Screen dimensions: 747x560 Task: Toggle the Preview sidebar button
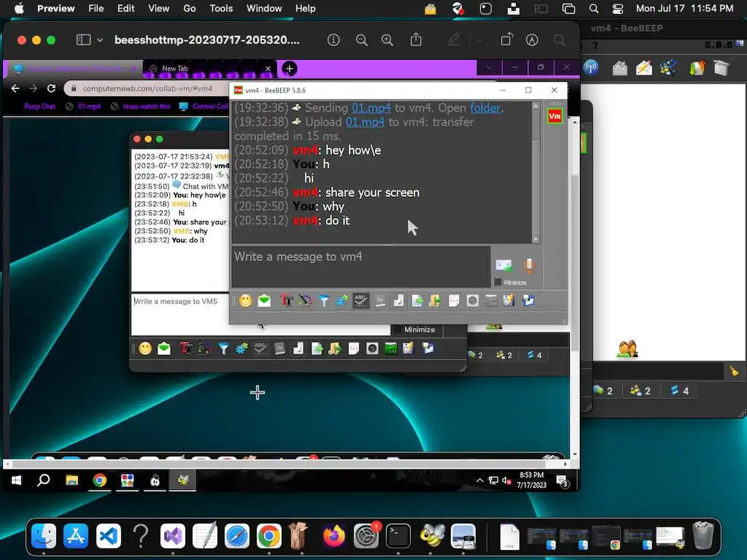[83, 40]
